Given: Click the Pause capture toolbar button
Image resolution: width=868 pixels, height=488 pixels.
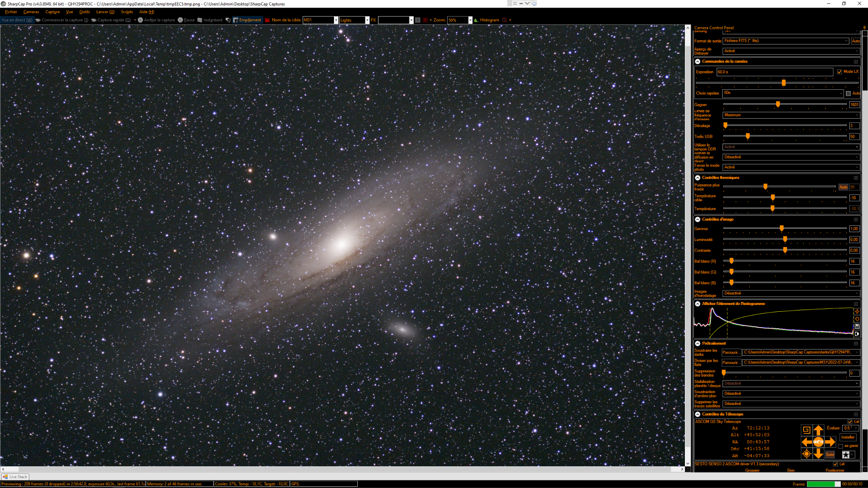Looking at the screenshot, I should (186, 20).
